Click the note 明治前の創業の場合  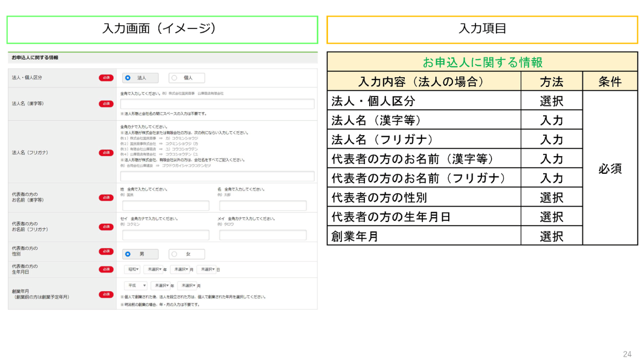[x=160, y=305]
